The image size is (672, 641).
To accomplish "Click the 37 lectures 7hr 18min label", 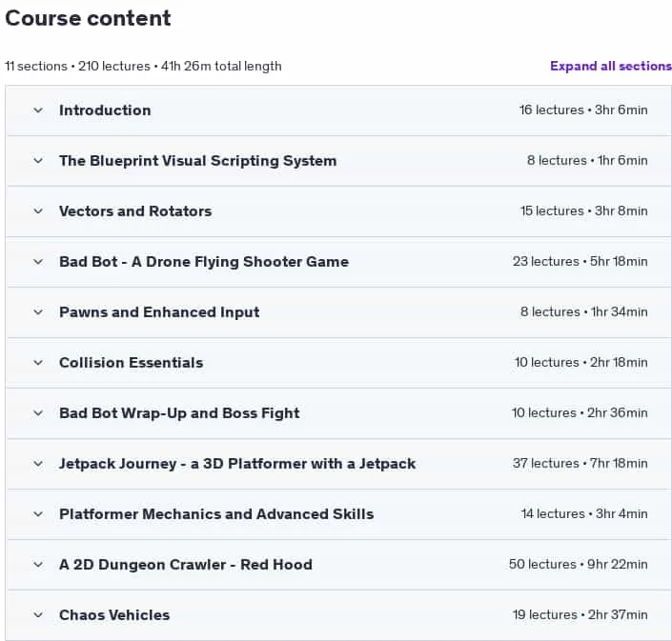I will click(x=580, y=463).
